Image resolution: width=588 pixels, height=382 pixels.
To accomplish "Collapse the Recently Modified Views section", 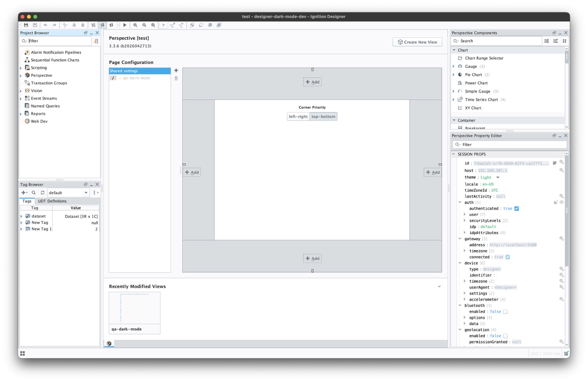I will (x=439, y=287).
